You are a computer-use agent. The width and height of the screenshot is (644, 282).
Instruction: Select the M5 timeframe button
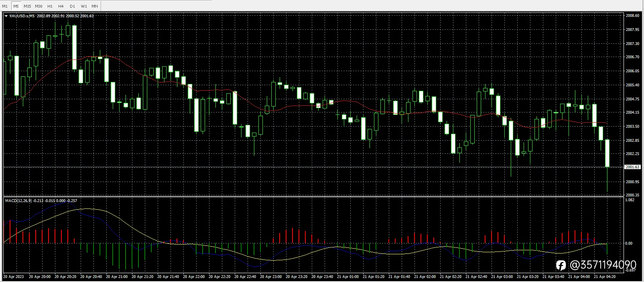click(16, 6)
